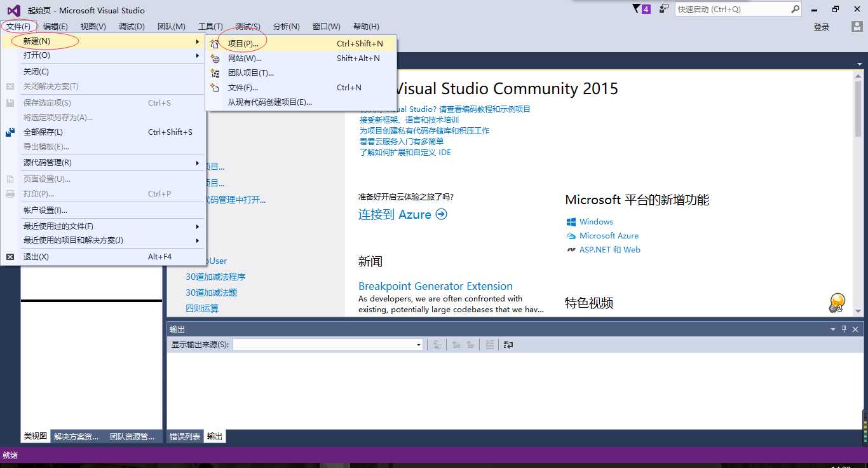Open the 窗口(W) menu
Image resolution: width=868 pixels, height=468 pixels.
pos(326,26)
